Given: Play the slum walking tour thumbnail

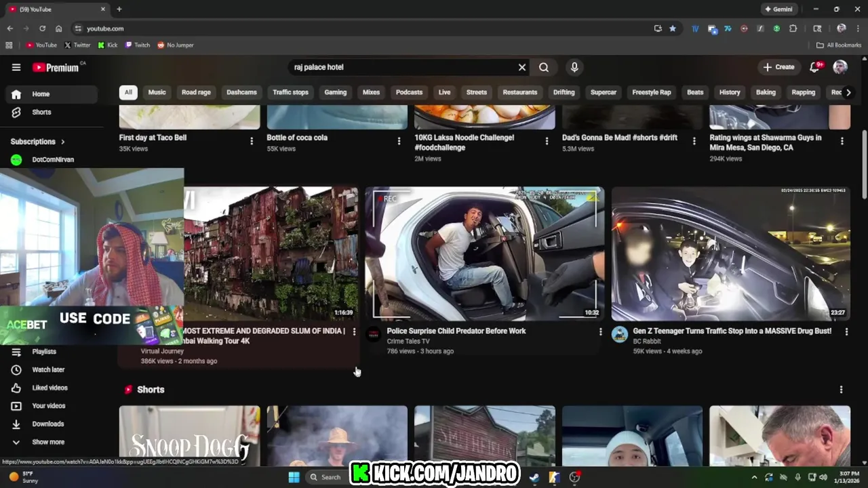Looking at the screenshot, I should click(x=271, y=253).
